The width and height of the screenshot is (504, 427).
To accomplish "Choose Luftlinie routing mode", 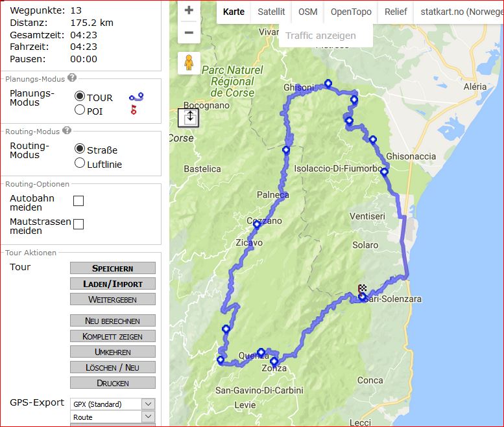I will pyautogui.click(x=80, y=163).
